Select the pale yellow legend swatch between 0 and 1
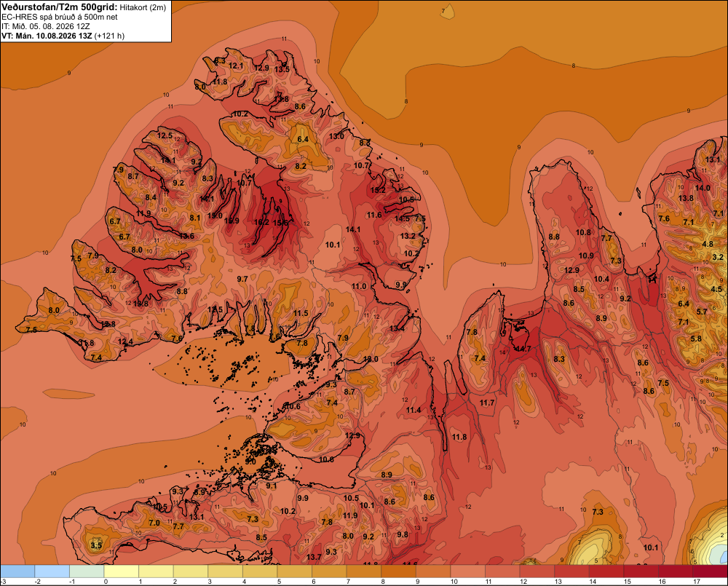 [x=122, y=571]
